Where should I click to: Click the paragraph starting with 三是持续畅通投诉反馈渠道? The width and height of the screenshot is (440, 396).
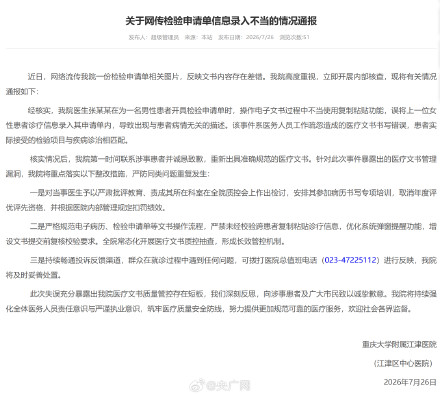(221, 267)
